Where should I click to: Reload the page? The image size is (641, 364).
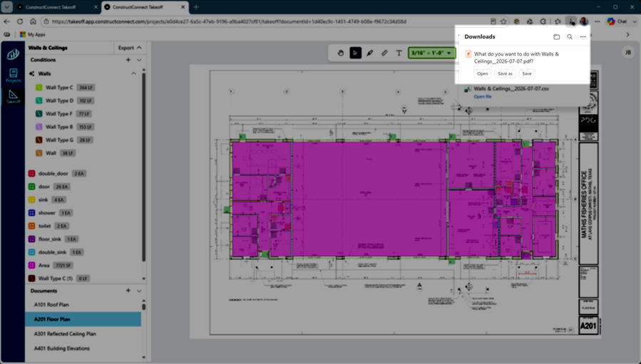[x=20, y=21]
